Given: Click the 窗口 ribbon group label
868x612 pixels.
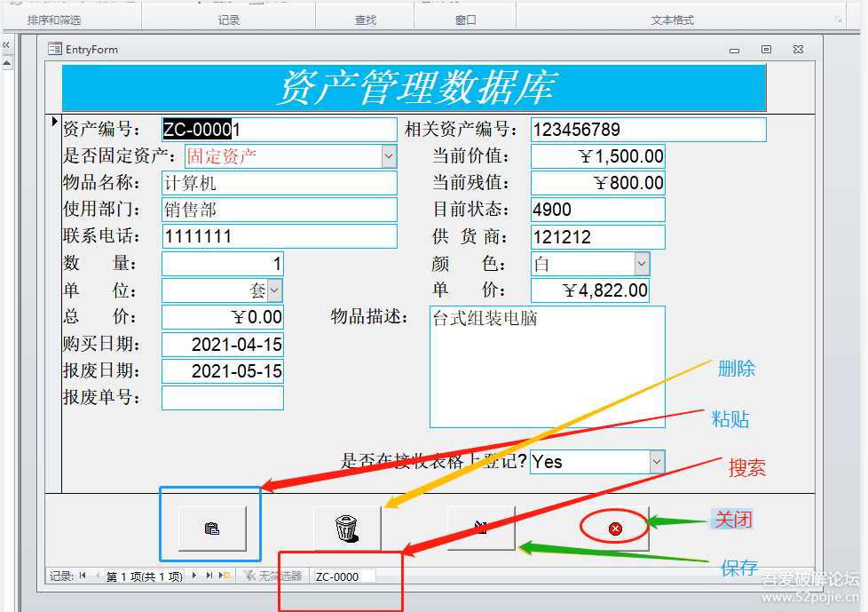Looking at the screenshot, I should tap(466, 20).
